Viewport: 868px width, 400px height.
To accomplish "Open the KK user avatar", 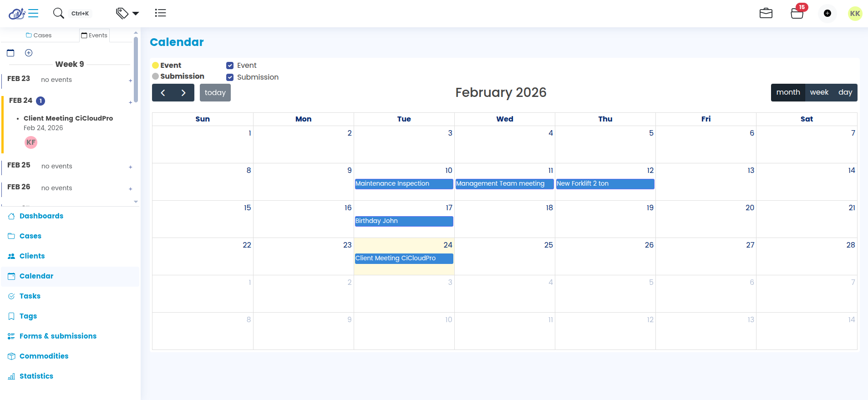I will (x=855, y=13).
